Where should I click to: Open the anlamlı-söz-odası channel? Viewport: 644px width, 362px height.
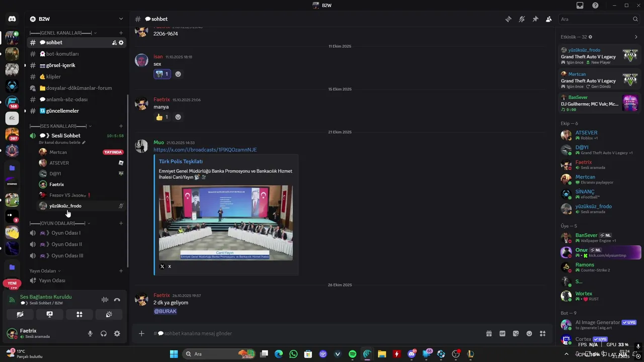coord(76,100)
